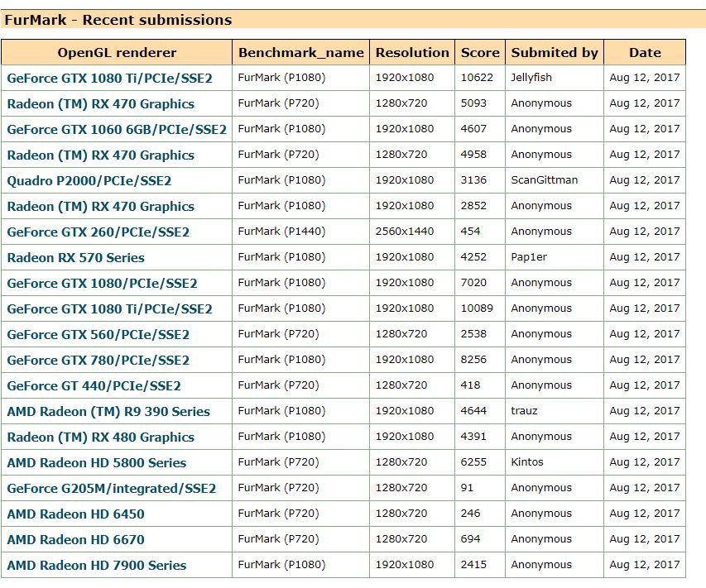
Task: Select the score value 10089
Action: pos(477,308)
